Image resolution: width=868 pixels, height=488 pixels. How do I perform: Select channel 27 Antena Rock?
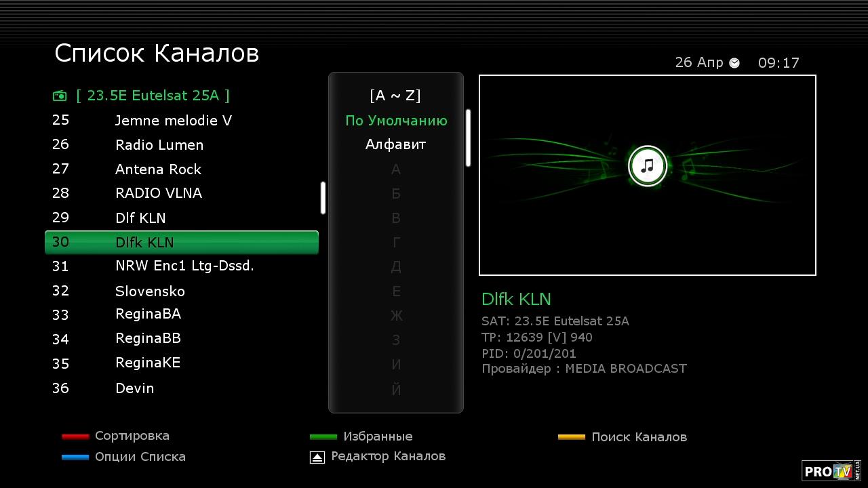pos(158,169)
